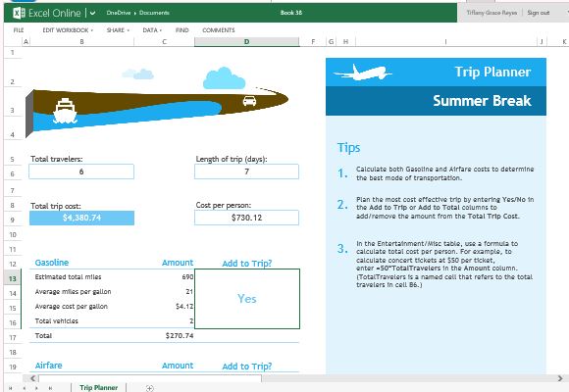Click the horizontal scrollbar left arrow
The width and height of the screenshot is (569, 392).
tap(32, 378)
